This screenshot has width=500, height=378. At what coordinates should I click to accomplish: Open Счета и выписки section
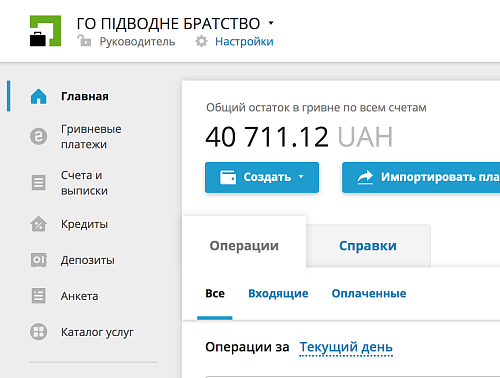84,183
